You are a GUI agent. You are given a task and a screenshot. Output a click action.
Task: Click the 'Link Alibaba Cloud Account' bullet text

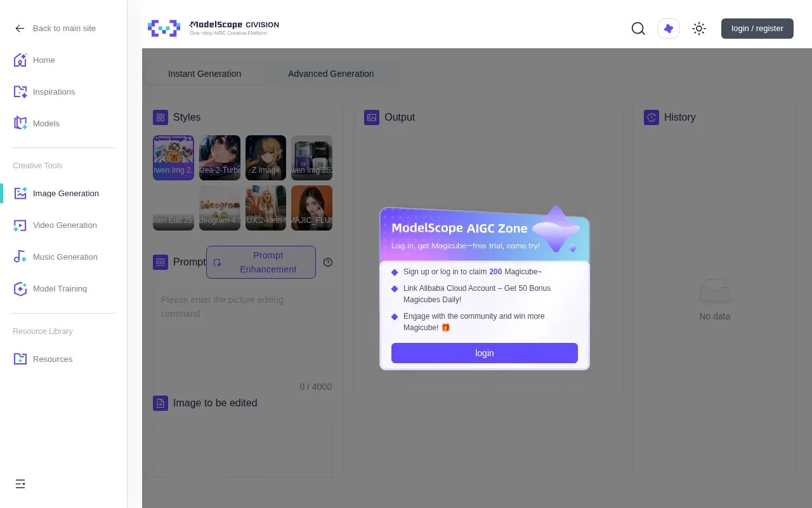pyautogui.click(x=477, y=294)
